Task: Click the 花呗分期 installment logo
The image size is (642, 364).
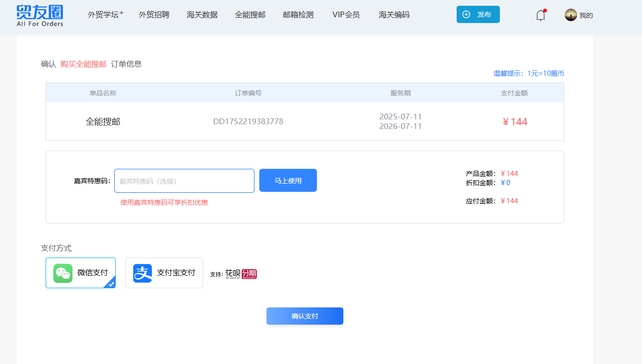Action: [x=241, y=274]
